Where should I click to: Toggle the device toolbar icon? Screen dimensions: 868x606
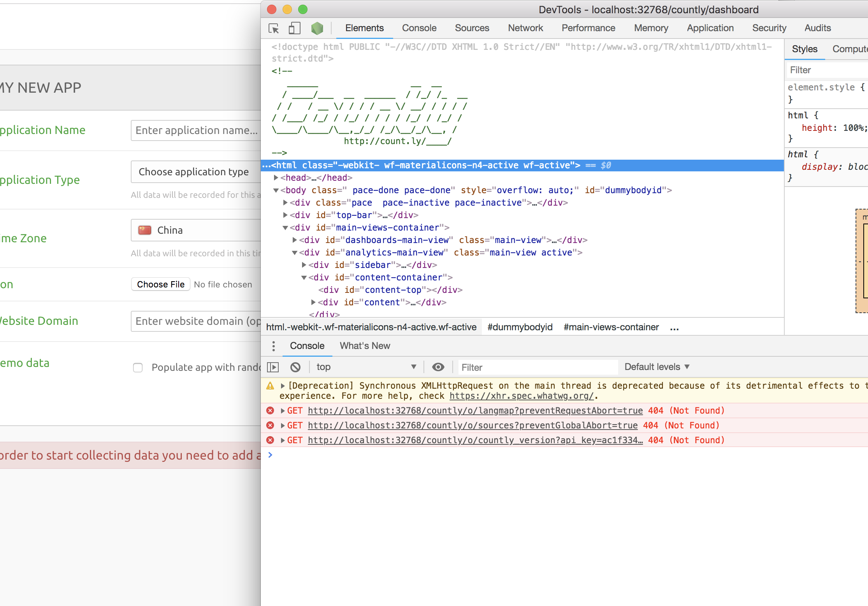(x=294, y=28)
